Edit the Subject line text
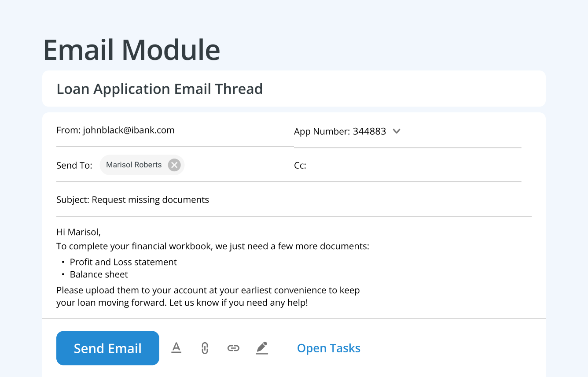 [150, 200]
